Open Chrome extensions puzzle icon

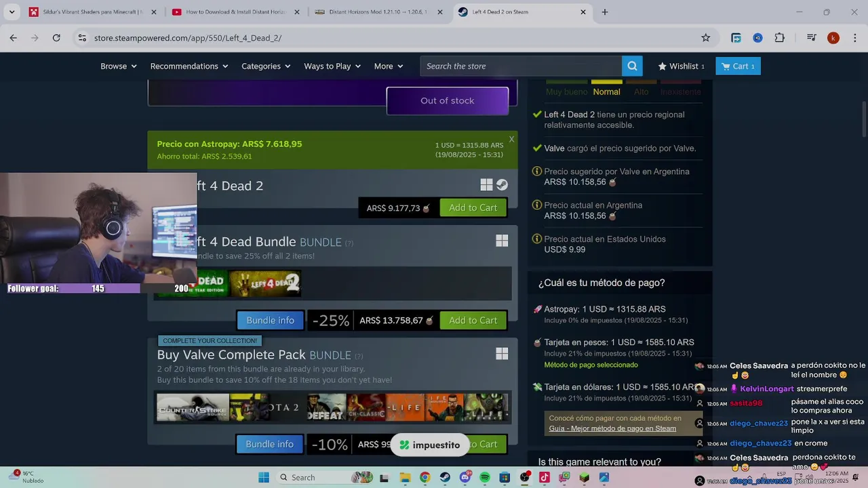tap(780, 38)
